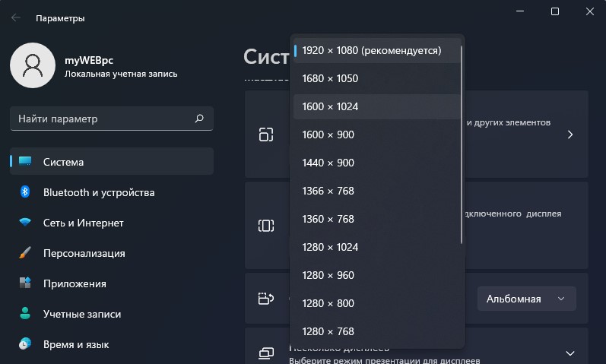
Task: Click the Персонализация paintbrush icon
Action: [25, 253]
